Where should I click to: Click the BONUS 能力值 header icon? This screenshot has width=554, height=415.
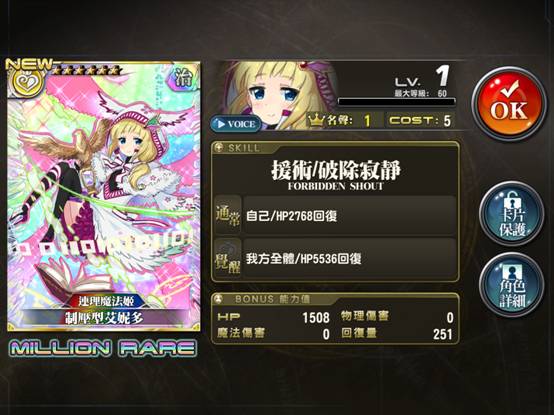pyautogui.click(x=219, y=299)
